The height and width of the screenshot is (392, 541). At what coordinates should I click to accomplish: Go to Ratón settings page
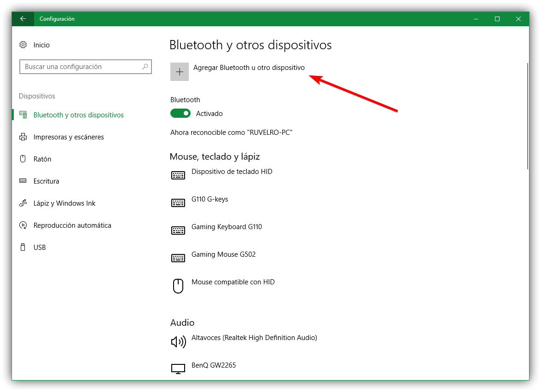pos(42,159)
